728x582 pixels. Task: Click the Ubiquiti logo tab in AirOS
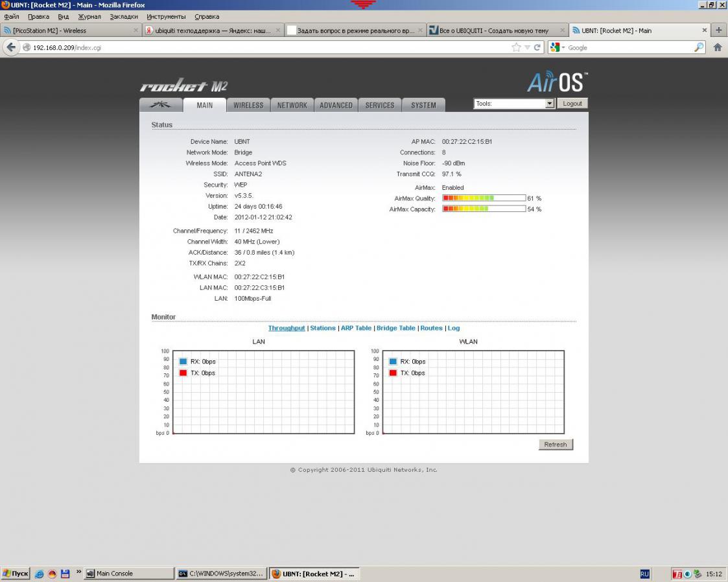click(161, 105)
